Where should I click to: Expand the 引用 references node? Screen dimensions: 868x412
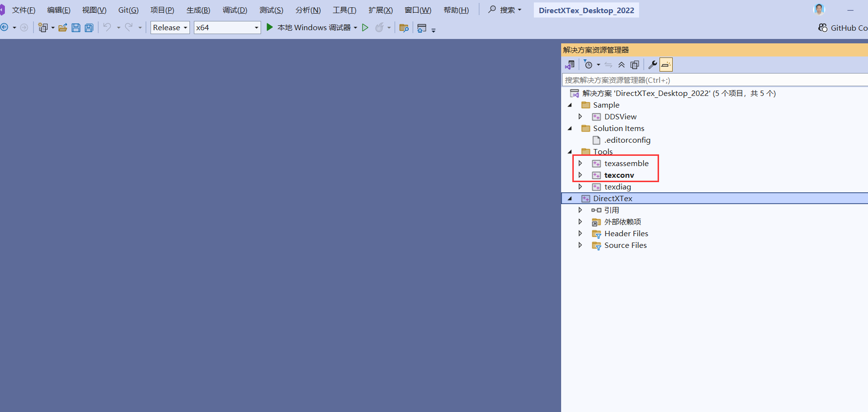coord(580,210)
